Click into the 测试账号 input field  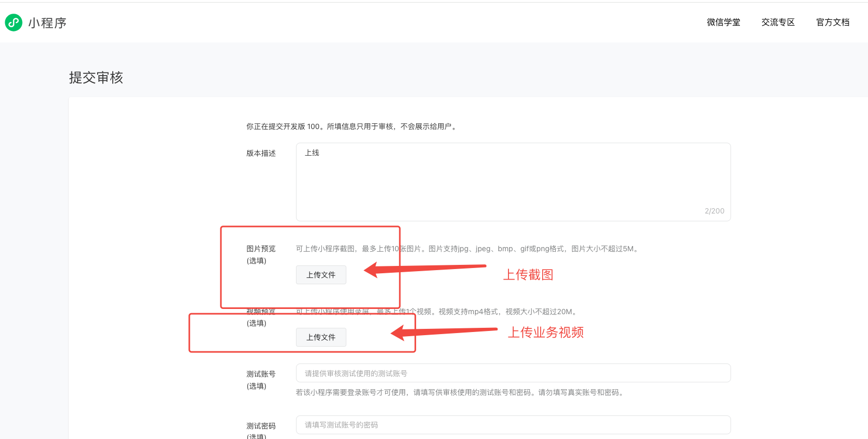tap(513, 373)
